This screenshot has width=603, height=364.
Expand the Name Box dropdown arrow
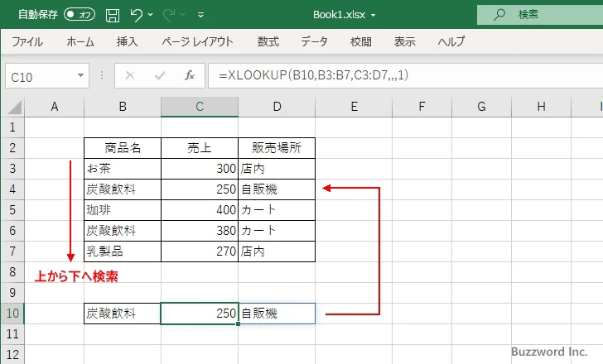coord(81,75)
